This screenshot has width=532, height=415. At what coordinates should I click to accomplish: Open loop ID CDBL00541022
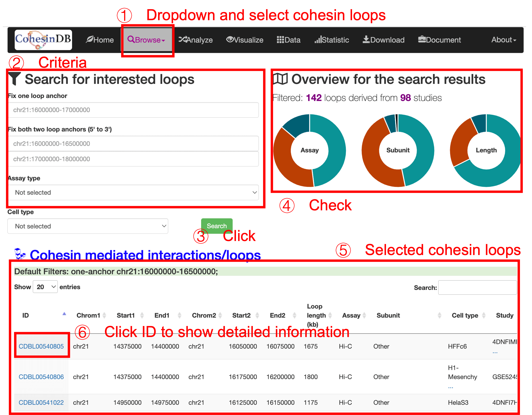coord(41,403)
